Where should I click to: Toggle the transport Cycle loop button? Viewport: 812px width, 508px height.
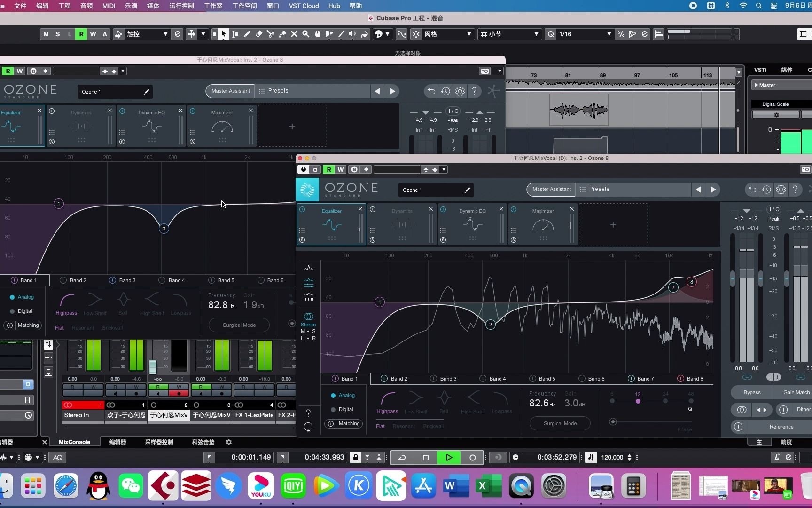click(402, 457)
